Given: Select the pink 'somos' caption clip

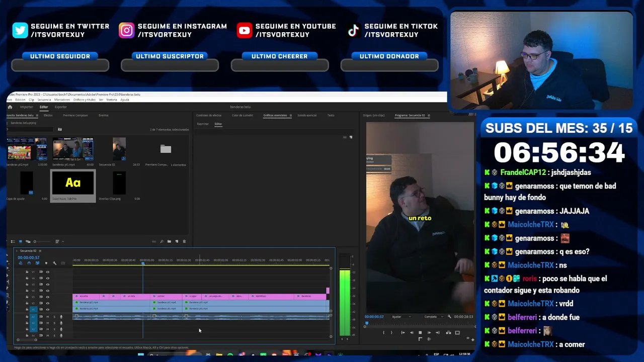Looking at the screenshot, I should (167, 296).
